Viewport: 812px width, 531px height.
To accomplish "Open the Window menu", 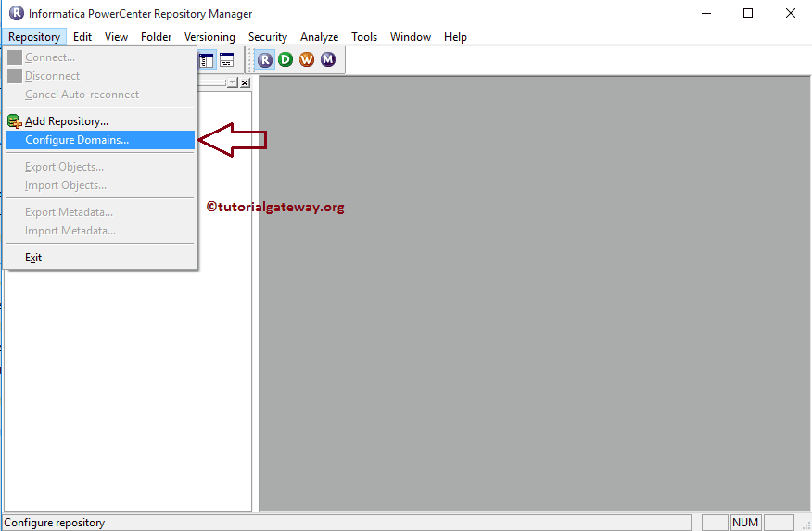I will click(x=411, y=37).
